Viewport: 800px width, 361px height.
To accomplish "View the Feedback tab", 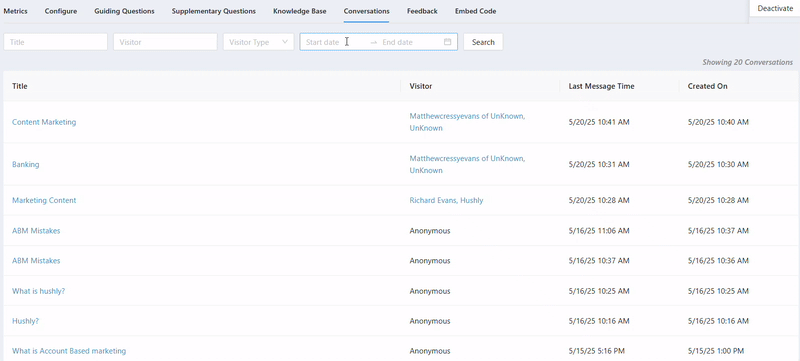I will click(422, 11).
